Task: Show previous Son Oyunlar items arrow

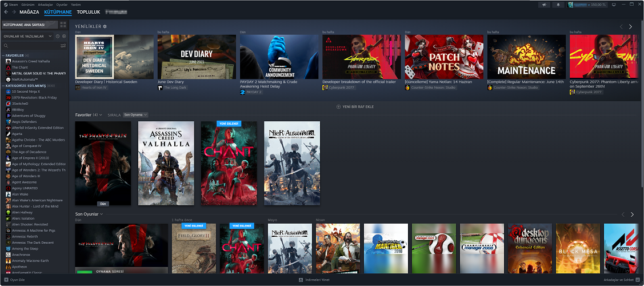Action: pyautogui.click(x=623, y=214)
